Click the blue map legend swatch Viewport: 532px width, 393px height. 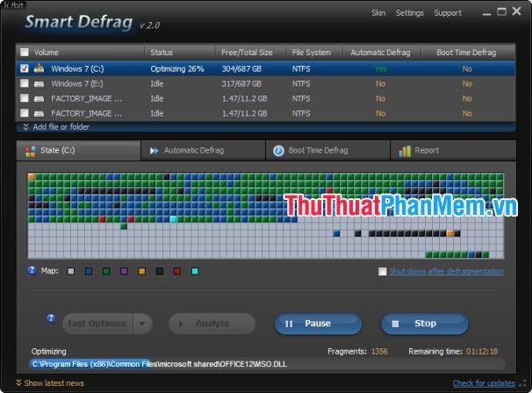pos(89,271)
